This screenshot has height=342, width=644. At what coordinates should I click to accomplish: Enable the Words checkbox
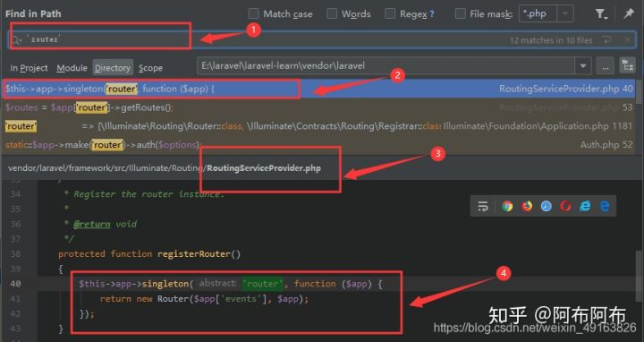click(332, 13)
